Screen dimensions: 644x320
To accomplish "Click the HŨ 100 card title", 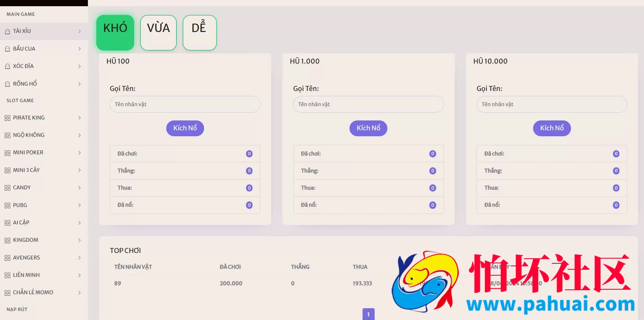I will [118, 61].
